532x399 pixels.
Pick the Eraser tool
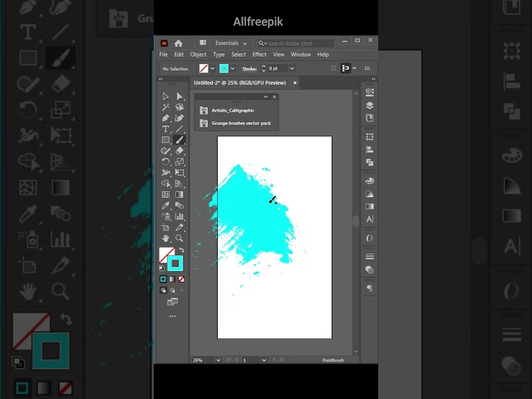click(x=180, y=150)
